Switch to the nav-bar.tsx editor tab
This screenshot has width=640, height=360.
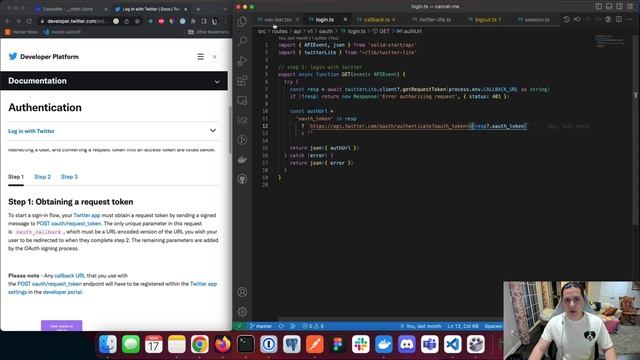tap(278, 20)
